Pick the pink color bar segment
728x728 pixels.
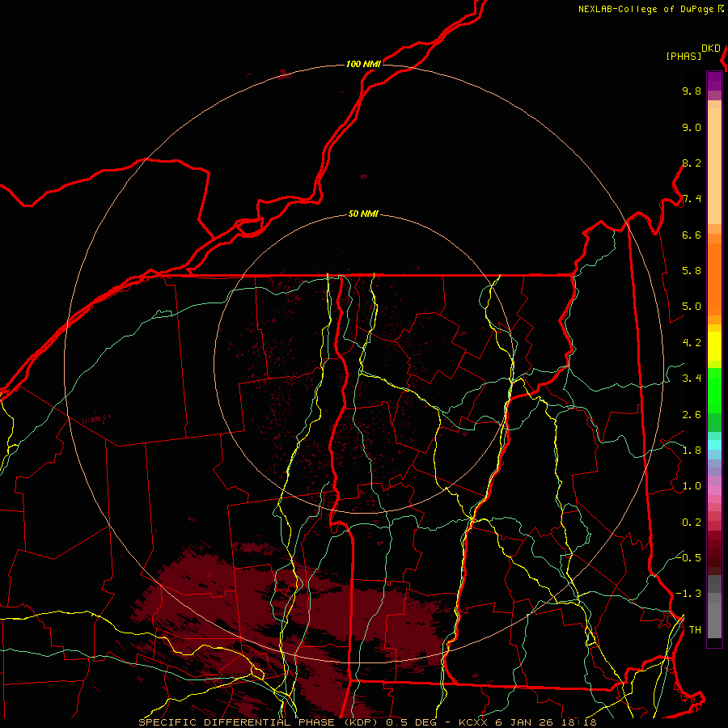pyautogui.click(x=714, y=490)
